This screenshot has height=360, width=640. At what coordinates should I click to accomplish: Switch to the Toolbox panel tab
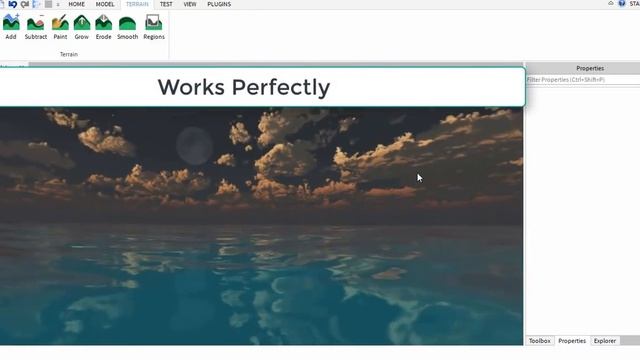pos(540,340)
